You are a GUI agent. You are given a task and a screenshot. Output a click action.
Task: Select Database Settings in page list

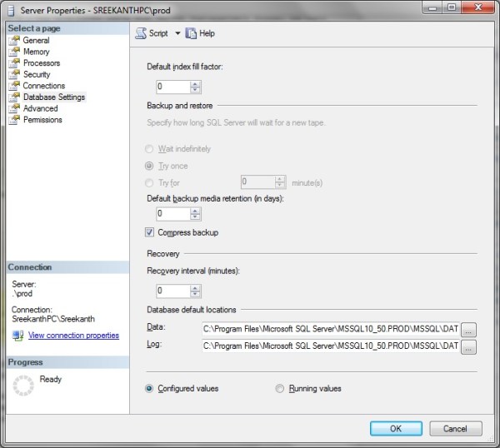point(53,97)
